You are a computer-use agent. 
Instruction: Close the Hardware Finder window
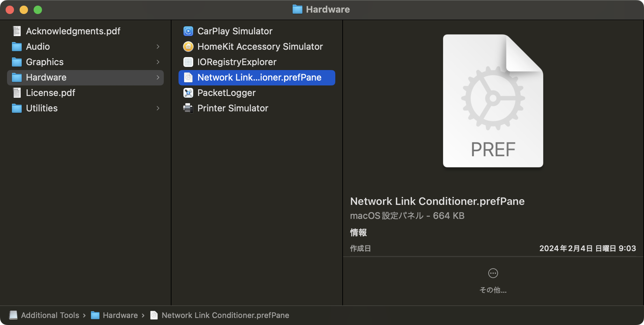pos(10,10)
